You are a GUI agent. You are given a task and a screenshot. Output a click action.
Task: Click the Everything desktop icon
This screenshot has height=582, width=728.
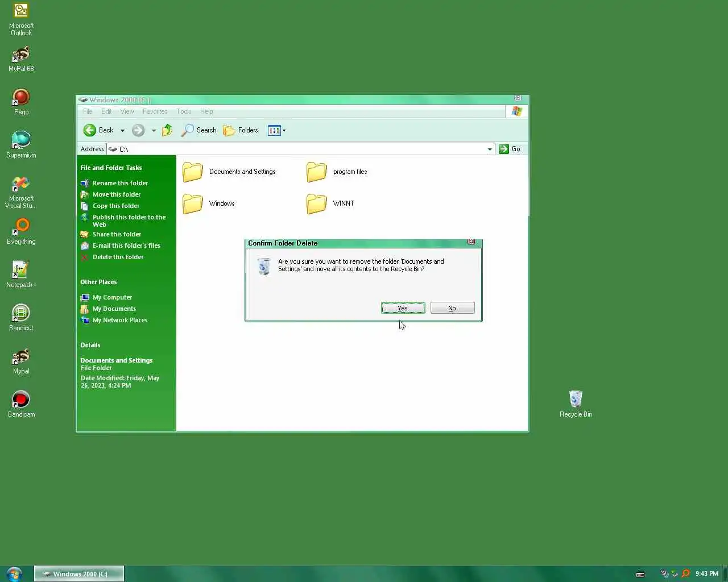pyautogui.click(x=21, y=232)
